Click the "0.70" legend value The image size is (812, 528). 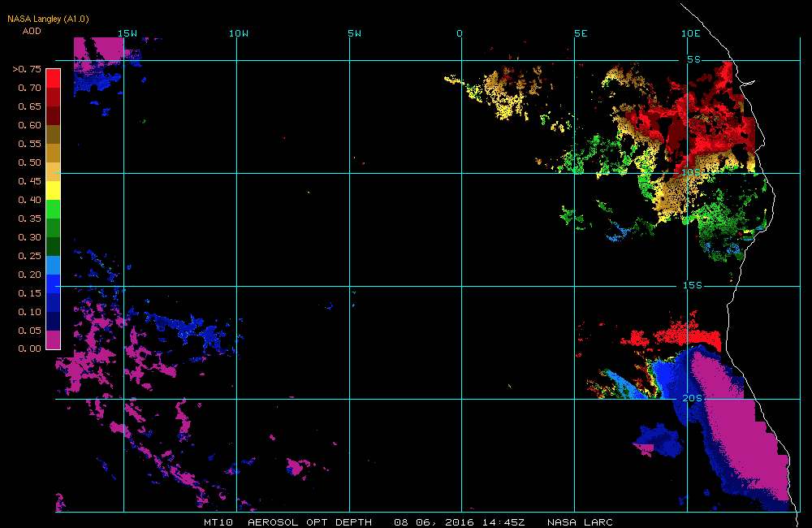pyautogui.click(x=29, y=88)
